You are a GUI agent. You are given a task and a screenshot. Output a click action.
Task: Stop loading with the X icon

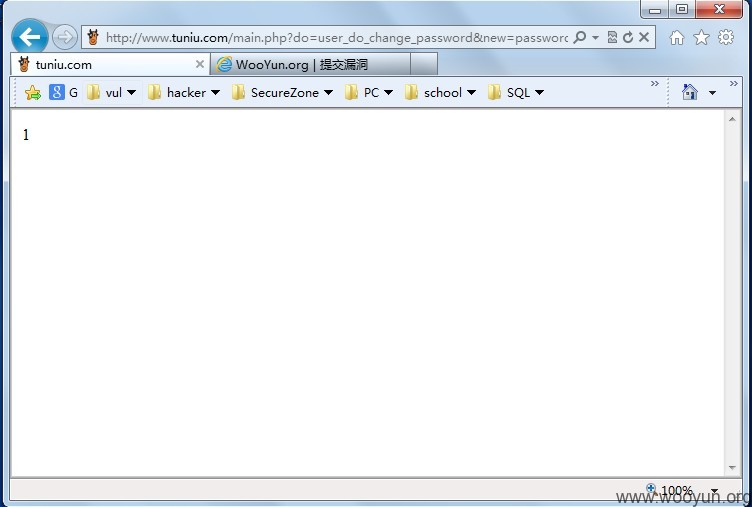click(x=644, y=37)
